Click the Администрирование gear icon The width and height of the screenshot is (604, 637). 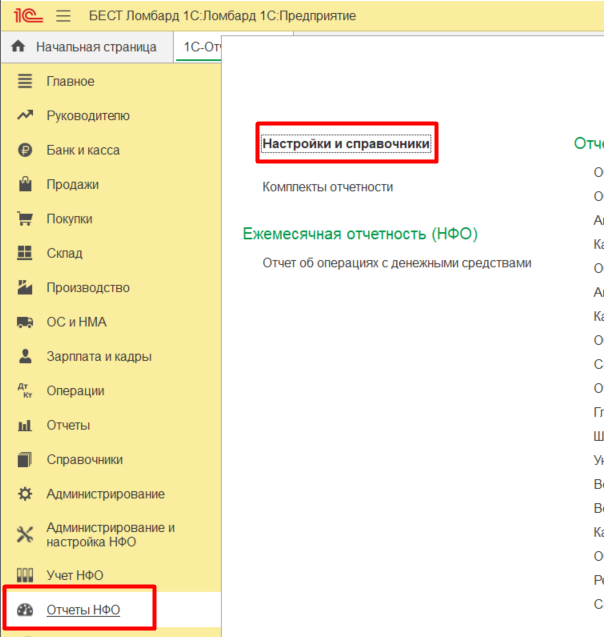[x=26, y=494]
